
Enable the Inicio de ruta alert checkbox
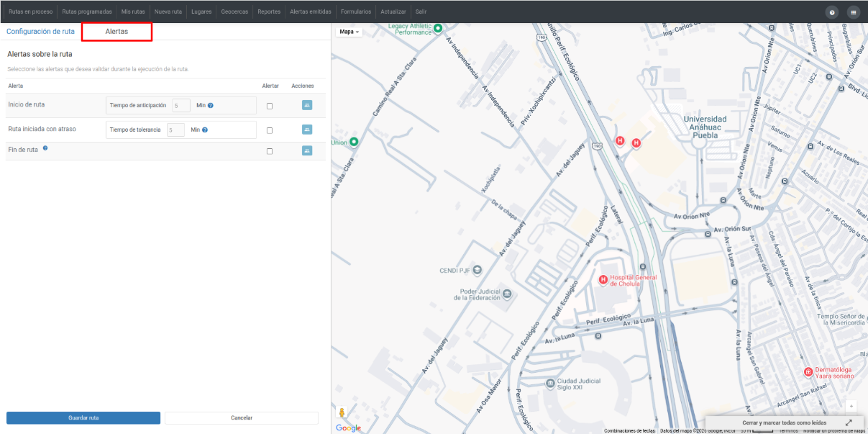tap(270, 106)
